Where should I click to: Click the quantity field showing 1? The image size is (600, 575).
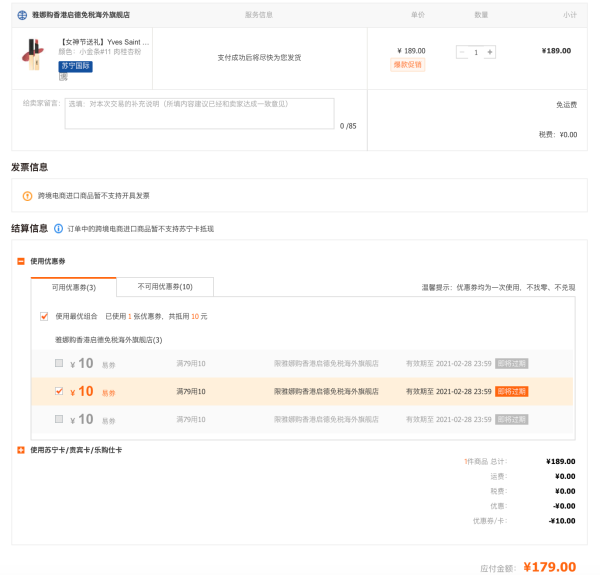pyautogui.click(x=476, y=52)
